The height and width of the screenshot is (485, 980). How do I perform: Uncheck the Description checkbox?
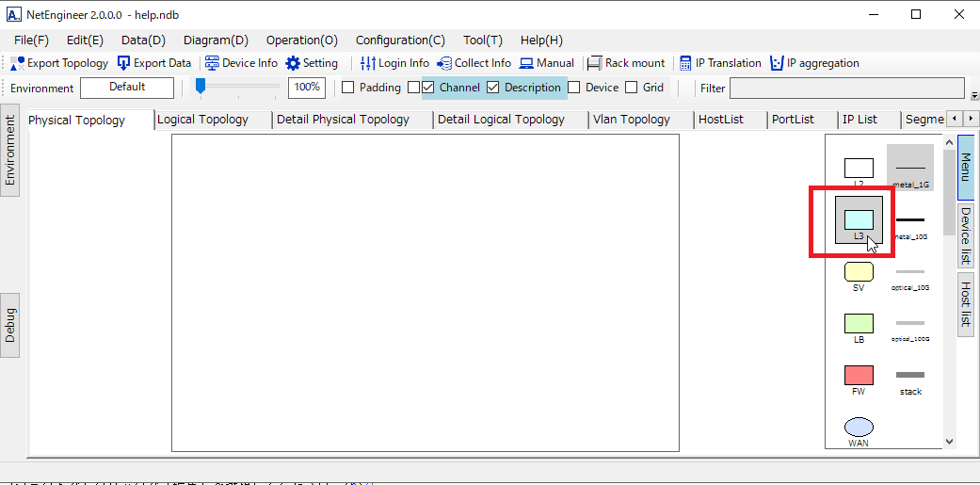coord(493,88)
